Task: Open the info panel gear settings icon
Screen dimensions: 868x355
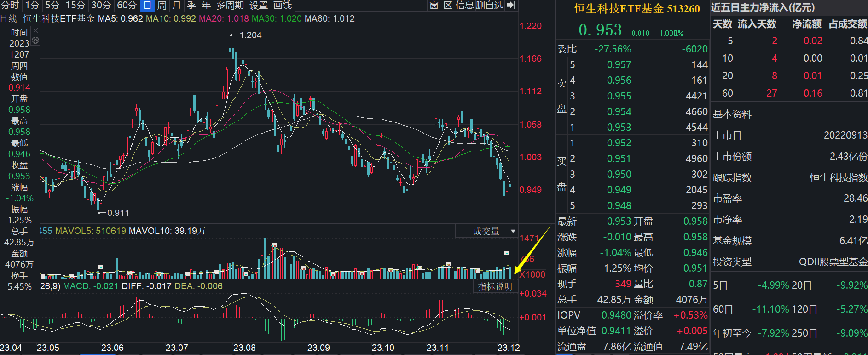Action: (35, 41)
